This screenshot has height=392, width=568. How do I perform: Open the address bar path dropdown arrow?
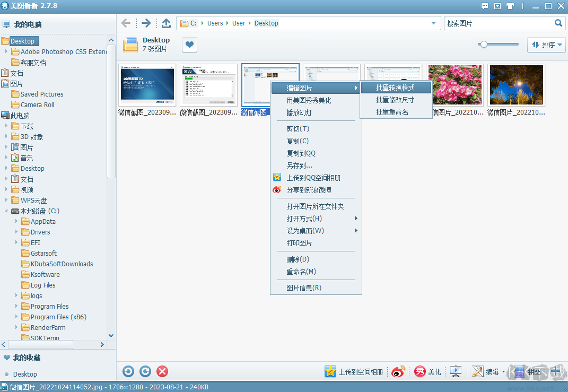(x=433, y=23)
